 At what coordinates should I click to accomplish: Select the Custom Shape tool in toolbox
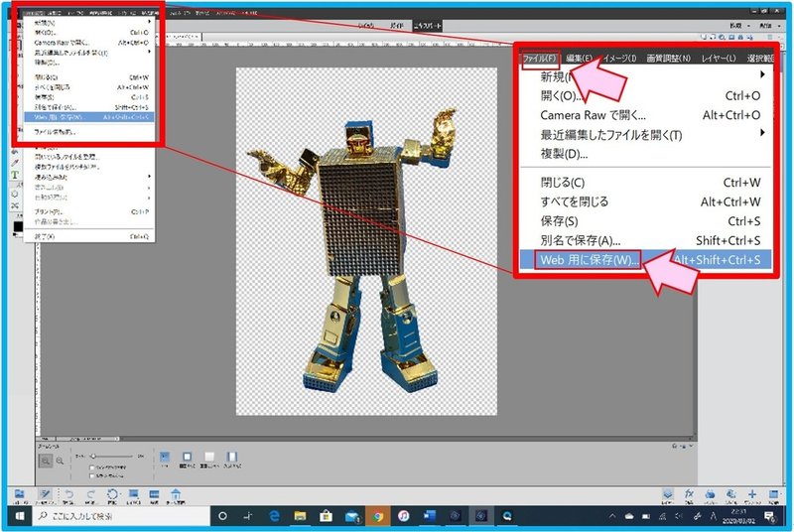[x=15, y=194]
